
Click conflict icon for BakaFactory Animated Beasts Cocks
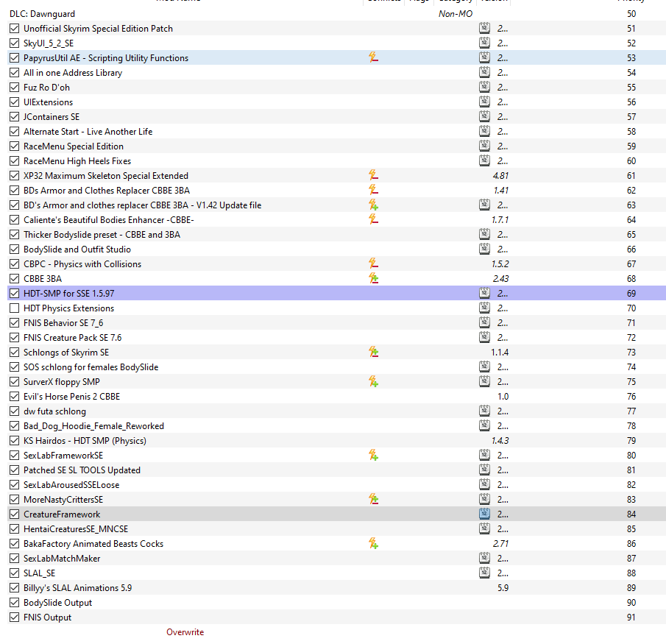(373, 543)
